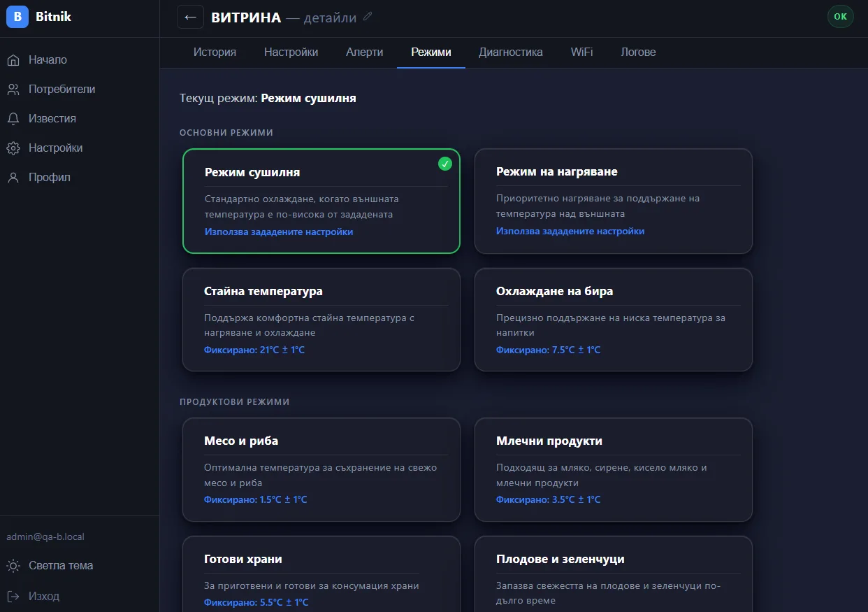Select the Стайна температура mode card
Viewport: 868px width, 612px height.
click(x=321, y=320)
